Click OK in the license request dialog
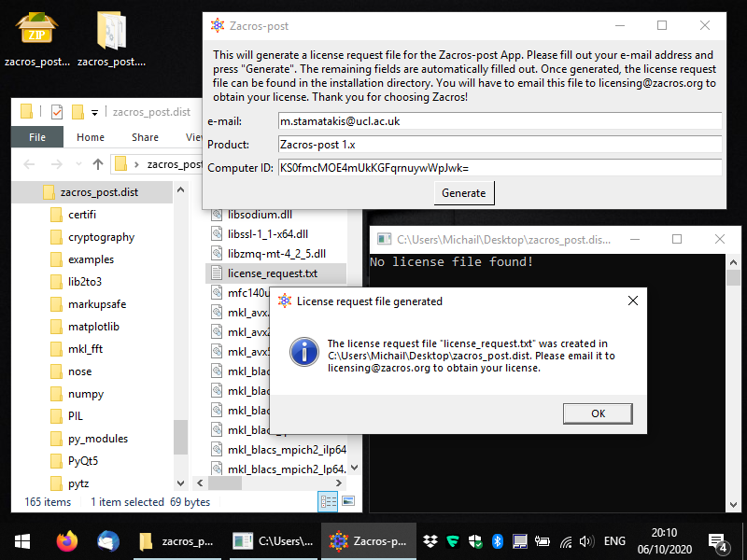Viewport: 747px width, 560px height. coord(598,413)
